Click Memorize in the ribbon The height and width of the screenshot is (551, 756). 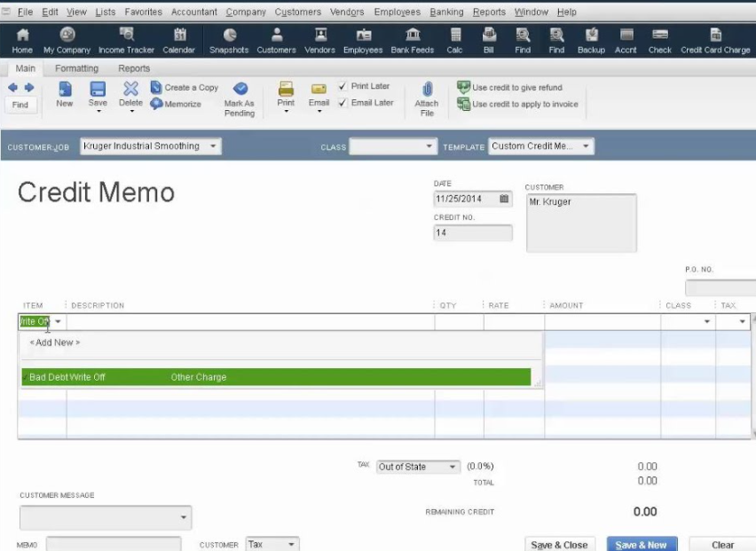click(x=176, y=104)
